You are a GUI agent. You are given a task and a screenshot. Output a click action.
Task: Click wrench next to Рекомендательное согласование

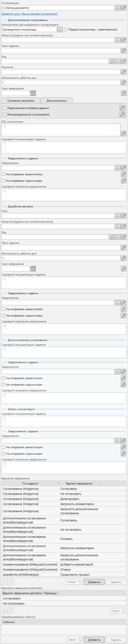tap(122, 114)
